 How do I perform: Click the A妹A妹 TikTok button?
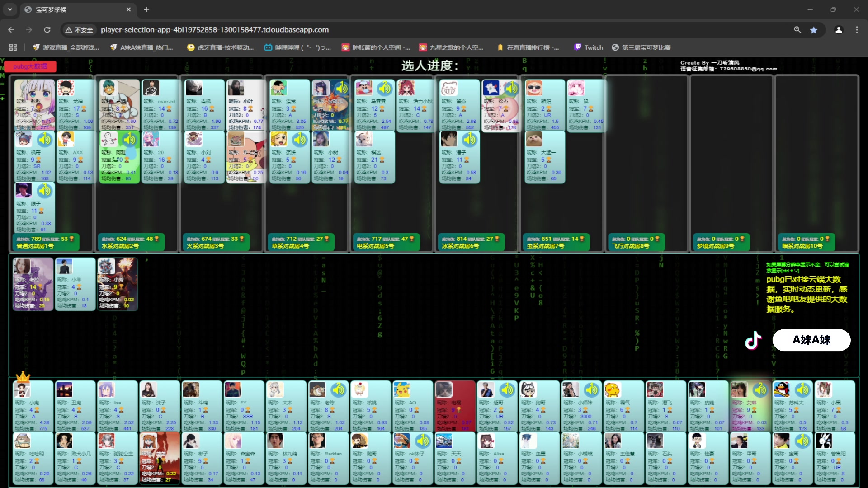811,340
